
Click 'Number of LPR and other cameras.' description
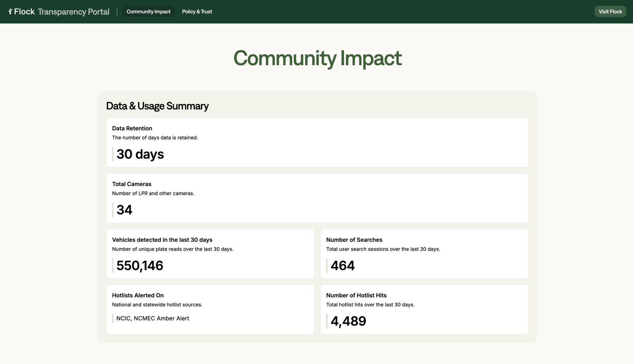click(153, 194)
